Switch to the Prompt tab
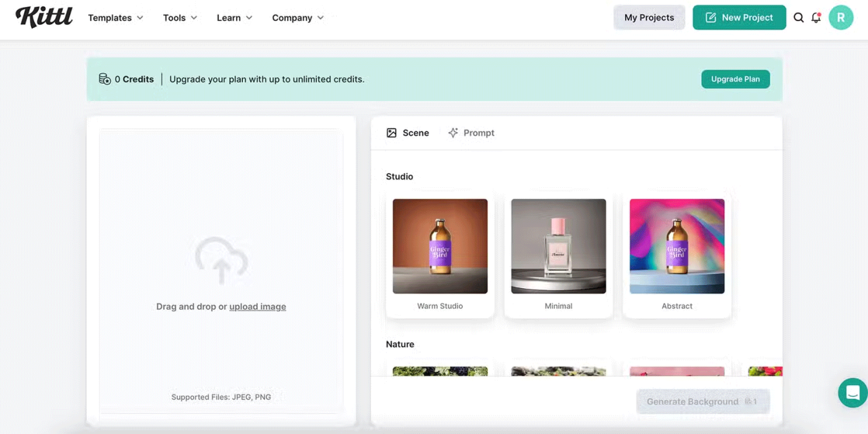 click(x=471, y=133)
